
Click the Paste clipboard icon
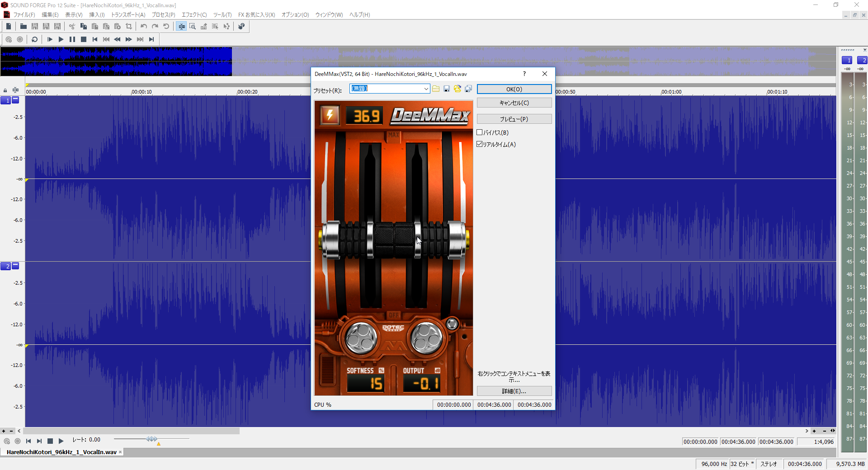94,26
